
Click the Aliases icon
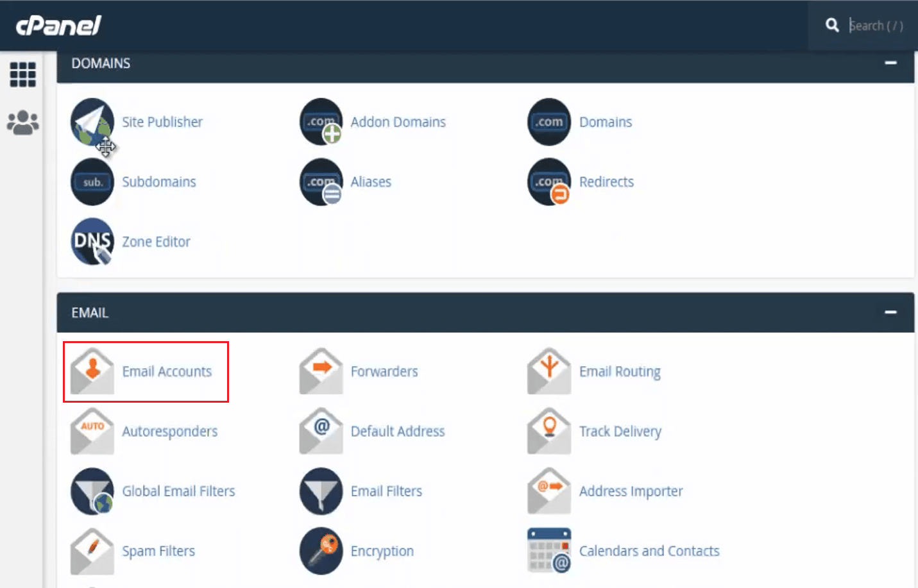[x=321, y=181]
